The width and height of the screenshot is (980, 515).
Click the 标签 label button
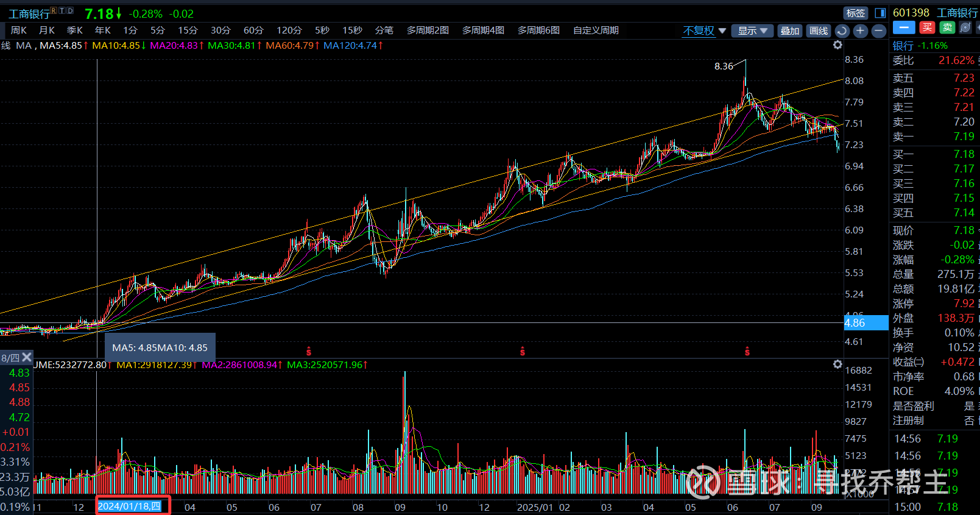click(856, 13)
